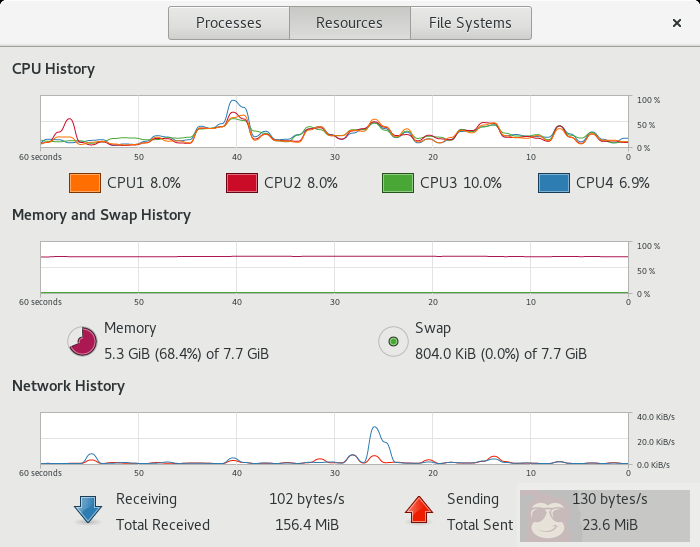Click the CPU3 green color swatch

pos(397,183)
